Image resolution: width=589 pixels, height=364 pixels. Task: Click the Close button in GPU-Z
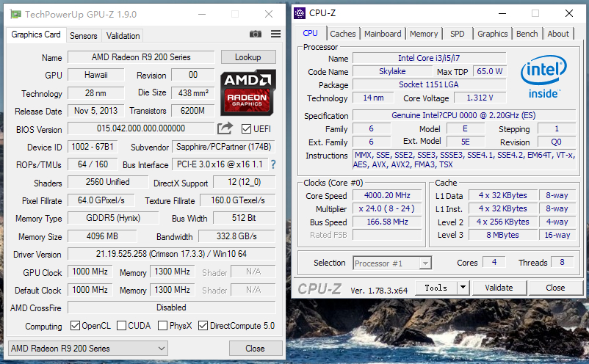click(x=255, y=349)
